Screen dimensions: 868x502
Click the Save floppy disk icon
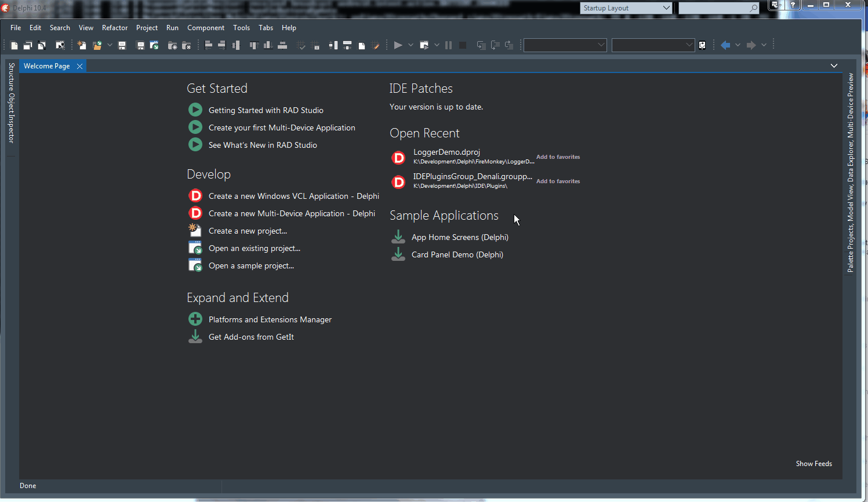click(x=122, y=45)
